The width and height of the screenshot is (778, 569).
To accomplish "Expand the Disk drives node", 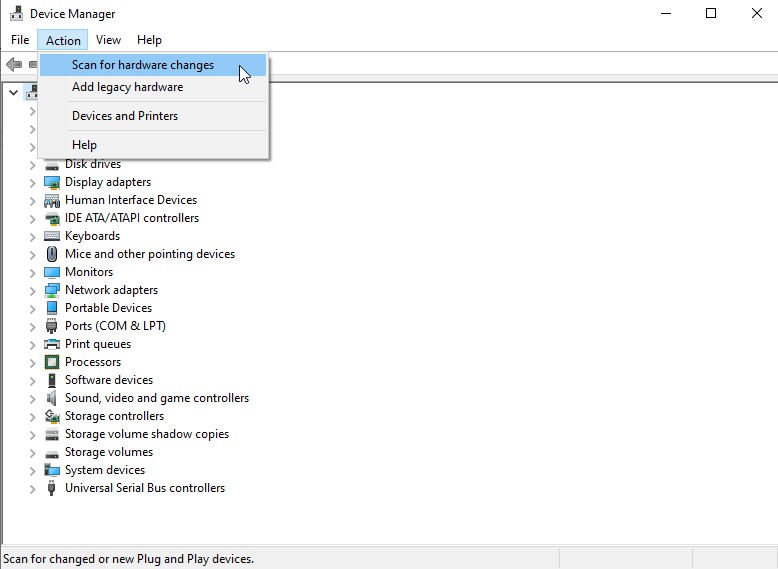I will (x=32, y=165).
